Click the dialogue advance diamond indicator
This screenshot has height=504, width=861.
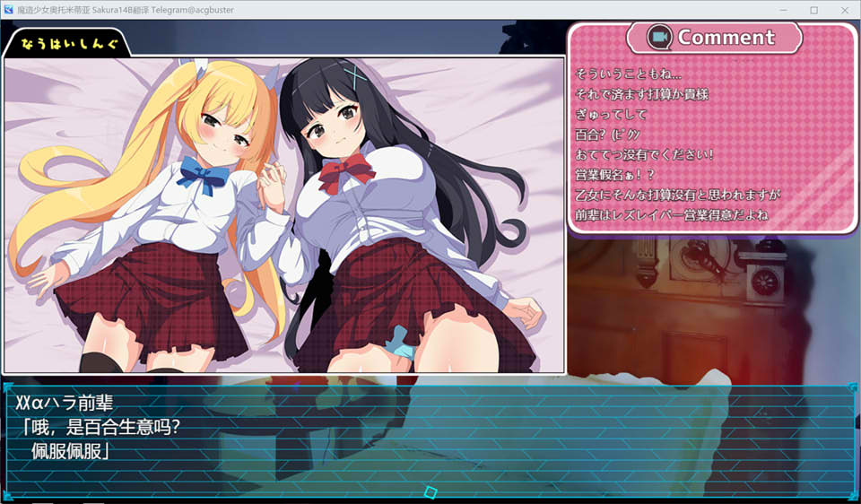tap(431, 492)
